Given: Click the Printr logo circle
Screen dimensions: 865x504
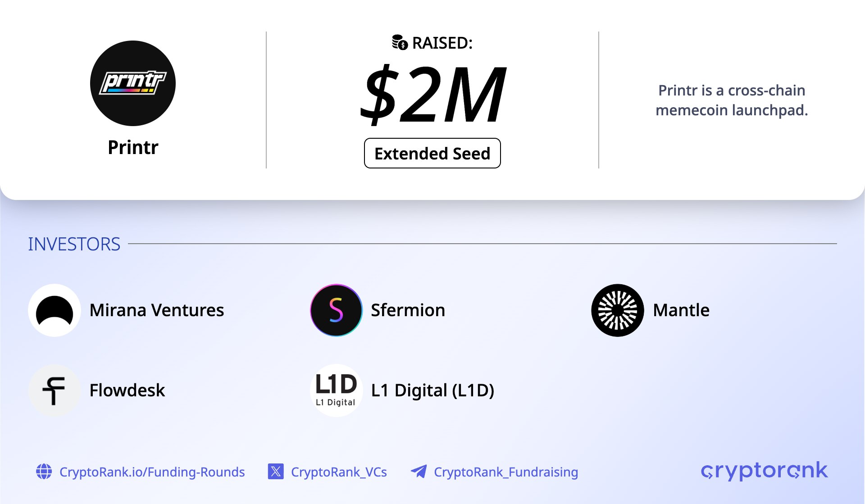Looking at the screenshot, I should [x=133, y=83].
